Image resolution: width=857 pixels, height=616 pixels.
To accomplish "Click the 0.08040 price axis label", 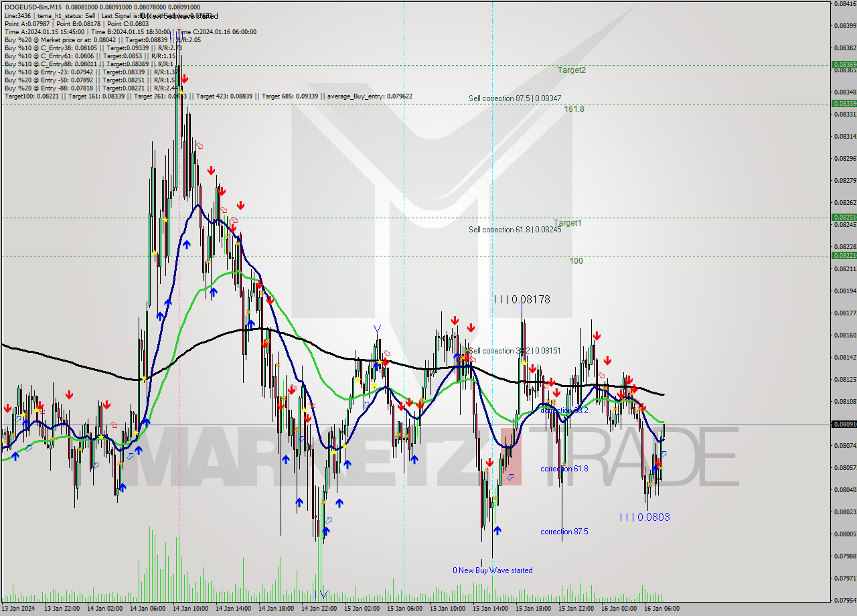I will point(845,489).
